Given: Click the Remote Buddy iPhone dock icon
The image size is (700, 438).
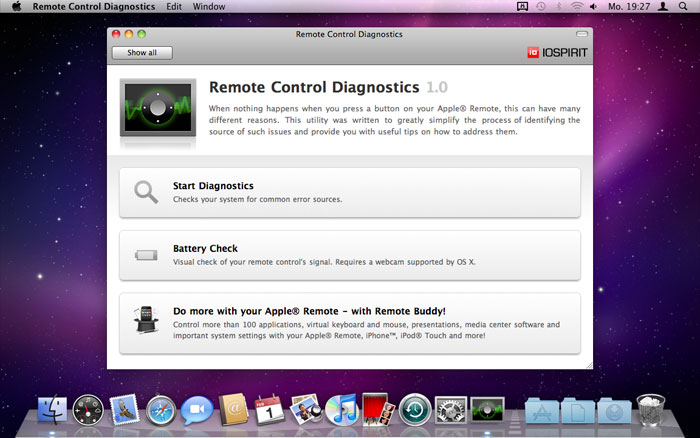Looking at the screenshot, I should click(x=146, y=319).
